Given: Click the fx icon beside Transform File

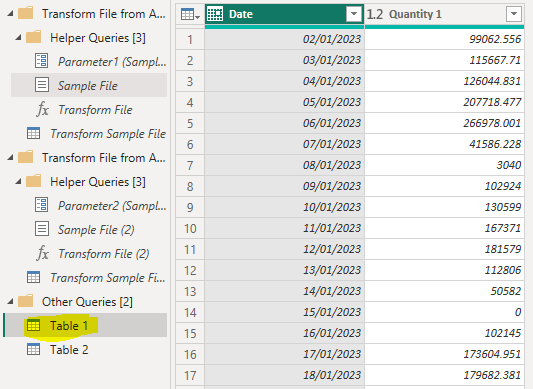Looking at the screenshot, I should click(42, 109).
